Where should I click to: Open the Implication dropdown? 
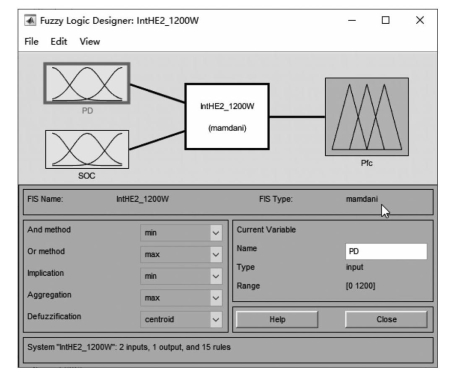pos(181,276)
